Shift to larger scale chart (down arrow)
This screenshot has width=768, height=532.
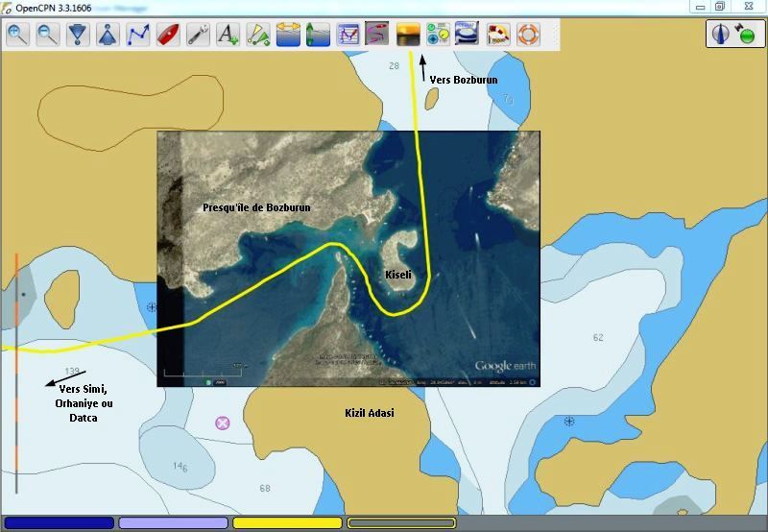78,35
